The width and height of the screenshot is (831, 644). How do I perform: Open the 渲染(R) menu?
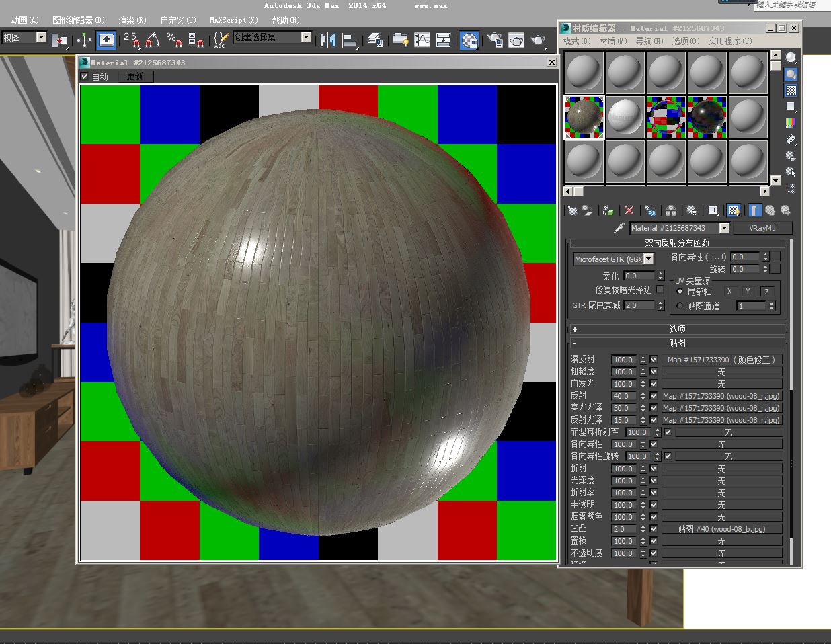pyautogui.click(x=132, y=20)
